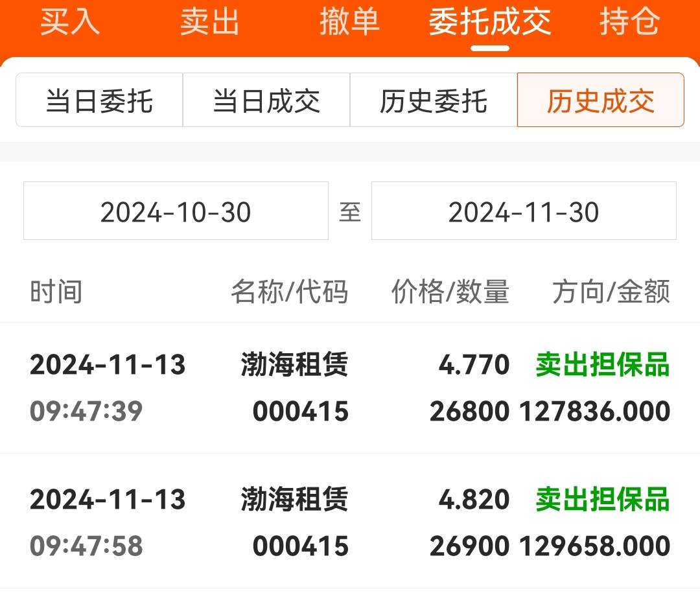
Task: Show 当日成交 records
Action: coord(266,100)
